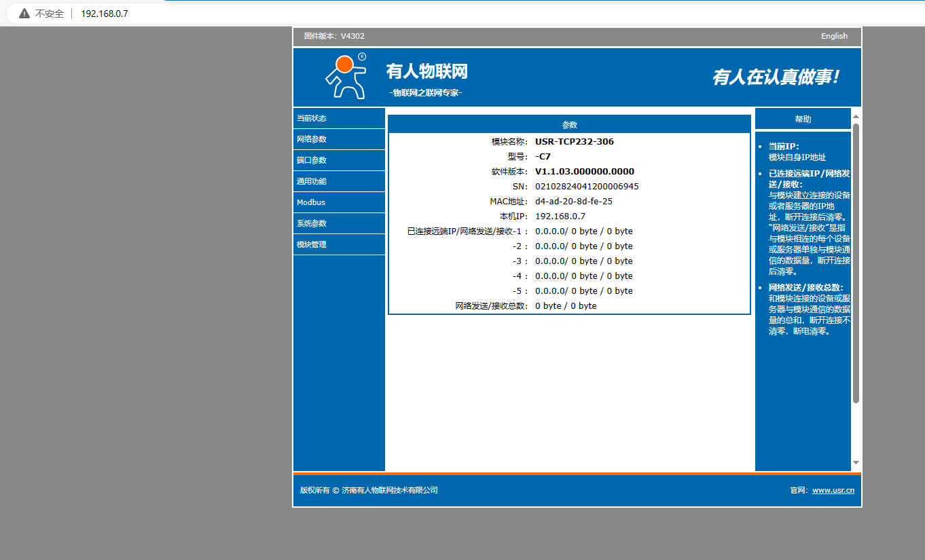Image resolution: width=925 pixels, height=560 pixels.
Task: Click the -物联网之联网专家- tagline
Action: (x=426, y=92)
